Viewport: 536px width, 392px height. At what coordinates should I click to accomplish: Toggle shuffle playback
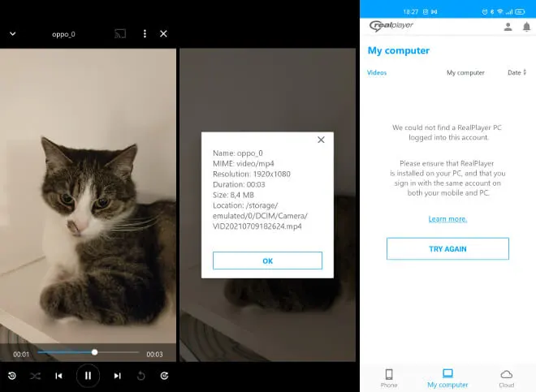coord(35,376)
